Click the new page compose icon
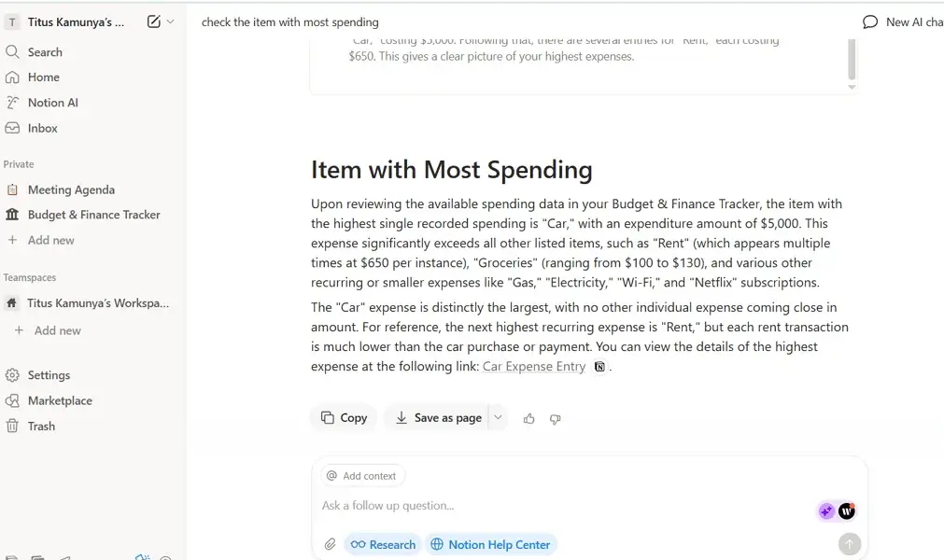The width and height of the screenshot is (944, 560). coord(155,21)
